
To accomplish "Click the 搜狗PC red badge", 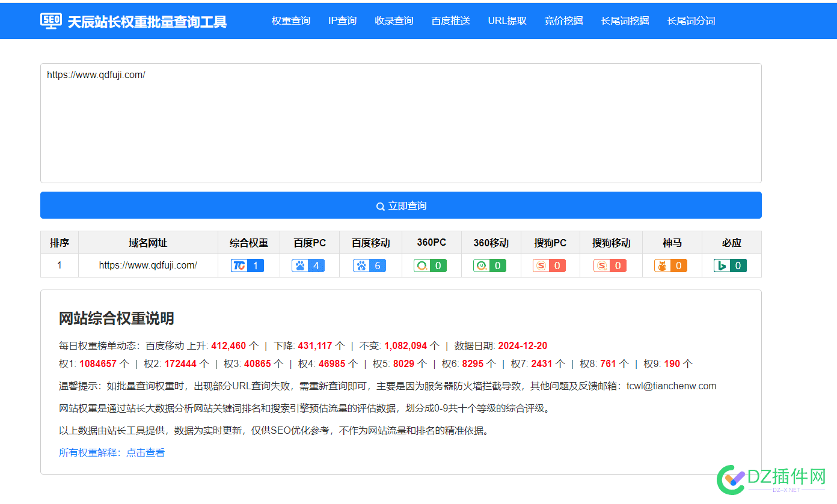I will coord(550,266).
